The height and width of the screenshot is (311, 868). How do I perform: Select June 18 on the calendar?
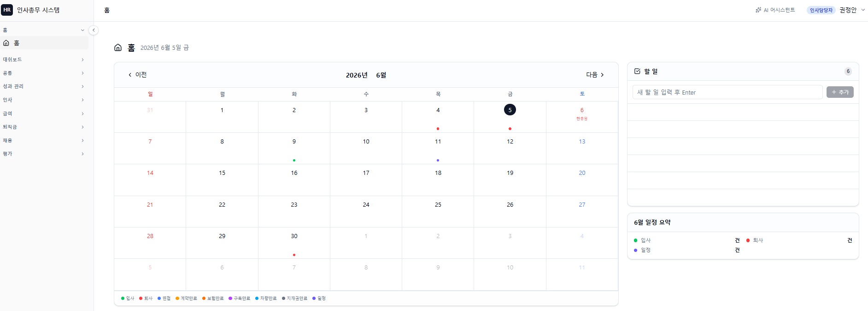click(438, 180)
